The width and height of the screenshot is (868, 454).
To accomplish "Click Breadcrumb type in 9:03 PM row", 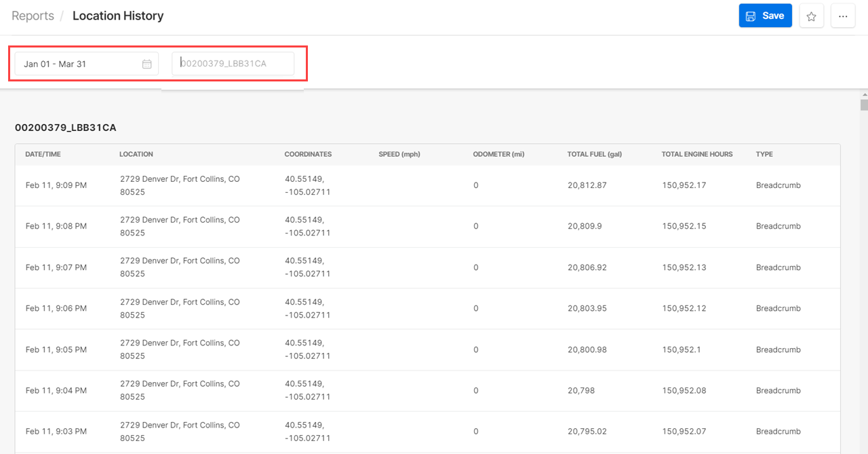I will (778, 431).
